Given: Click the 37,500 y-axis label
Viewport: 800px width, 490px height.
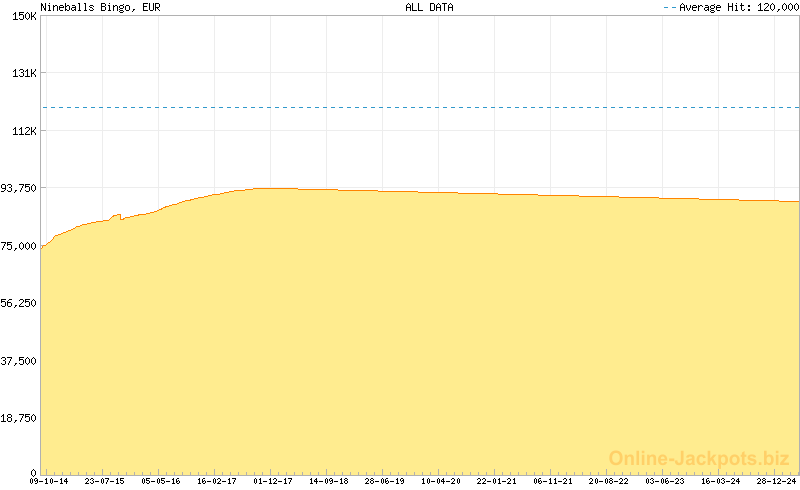Looking at the screenshot, I should (20, 360).
